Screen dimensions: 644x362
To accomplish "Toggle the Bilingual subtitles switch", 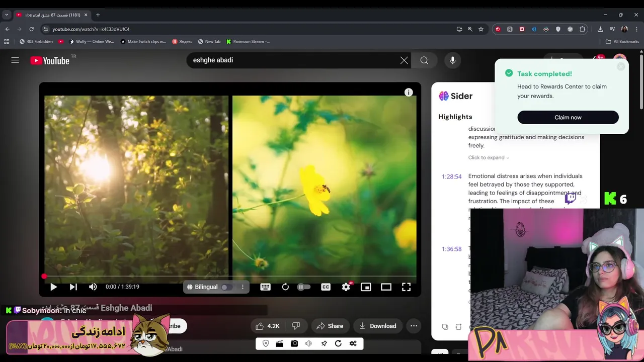I will [227, 287].
